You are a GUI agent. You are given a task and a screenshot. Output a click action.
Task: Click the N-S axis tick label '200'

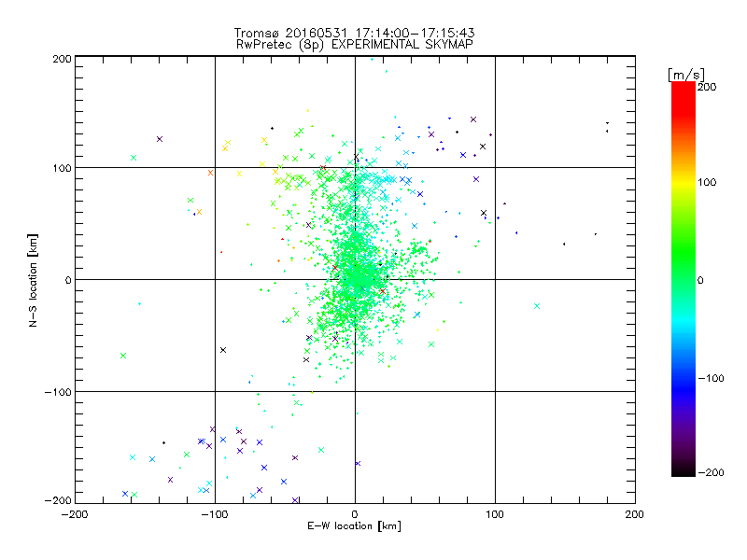62,59
